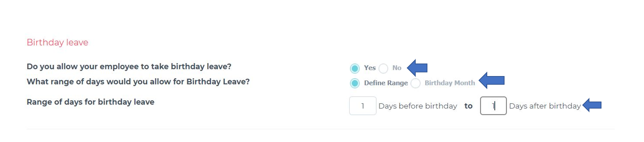
Task: Click the blue arrow after Days after birthday
Action: click(x=592, y=105)
